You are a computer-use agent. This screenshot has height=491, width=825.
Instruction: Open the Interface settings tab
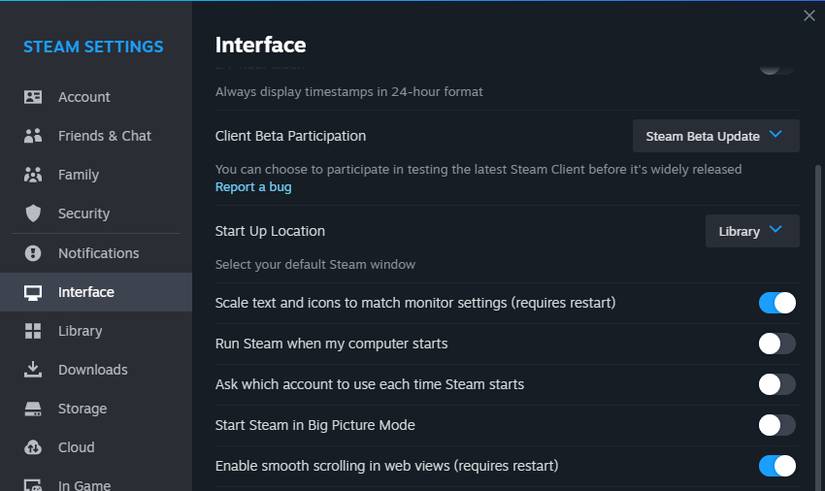point(86,292)
